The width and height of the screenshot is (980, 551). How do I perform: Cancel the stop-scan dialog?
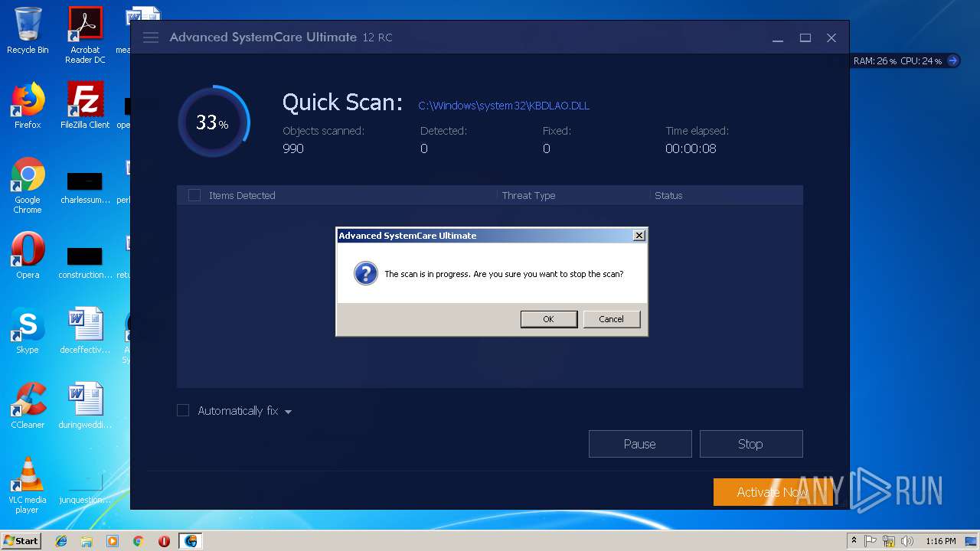pyautogui.click(x=611, y=319)
